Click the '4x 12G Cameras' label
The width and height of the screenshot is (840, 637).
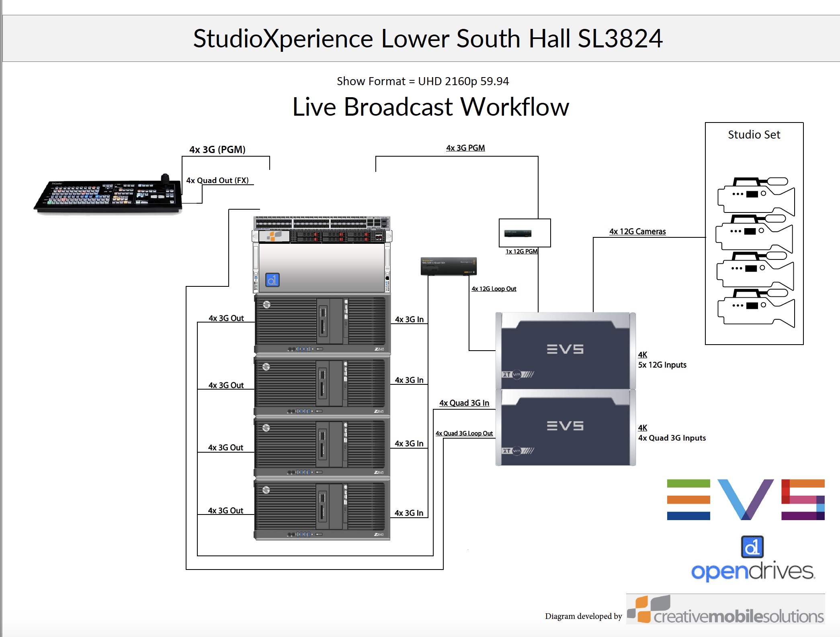tap(637, 231)
